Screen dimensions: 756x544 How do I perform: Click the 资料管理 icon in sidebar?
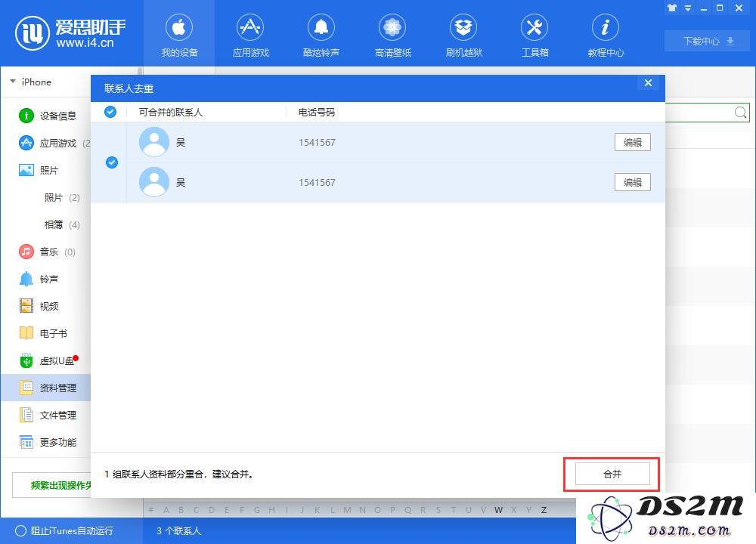[x=26, y=388]
